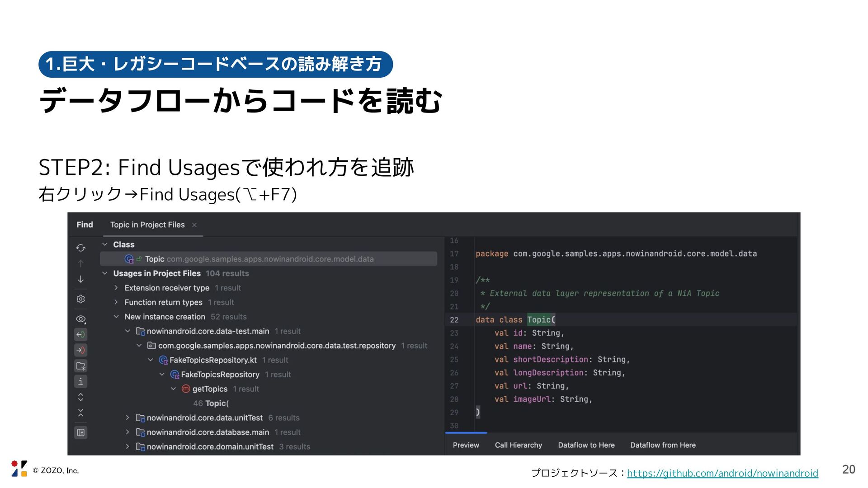Toggle the preview eye icon
This screenshot has height=488, width=868.
coord(80,319)
